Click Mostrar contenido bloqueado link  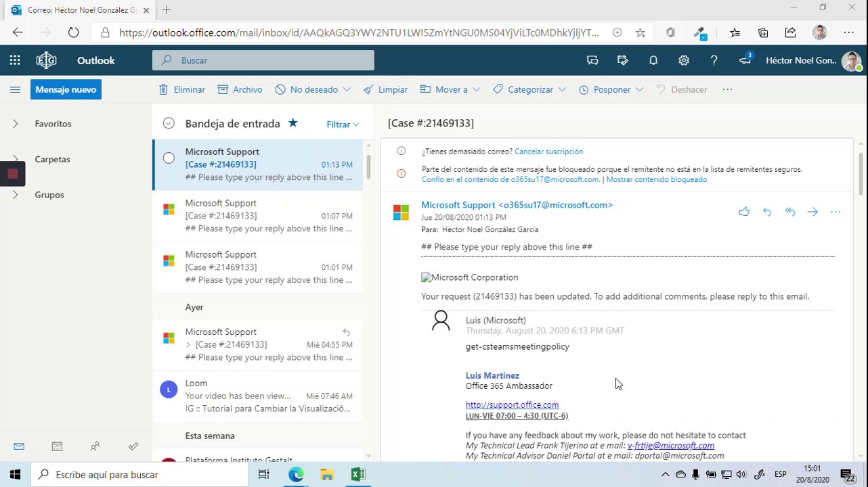pos(657,179)
